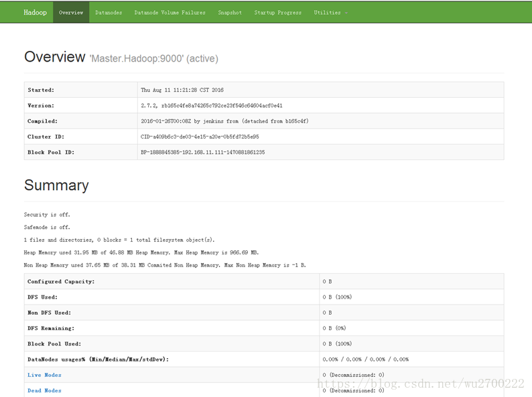
Task: Click the Overview page heading
Action: tap(55, 57)
